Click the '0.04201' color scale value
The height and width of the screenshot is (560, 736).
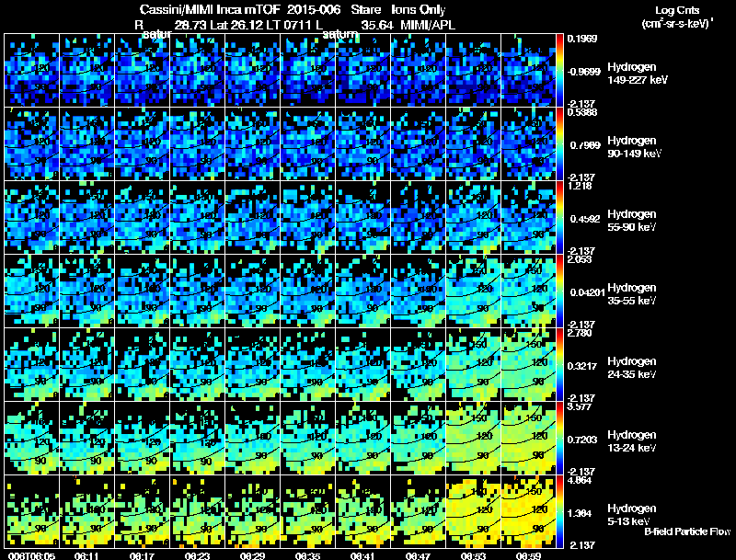(587, 292)
